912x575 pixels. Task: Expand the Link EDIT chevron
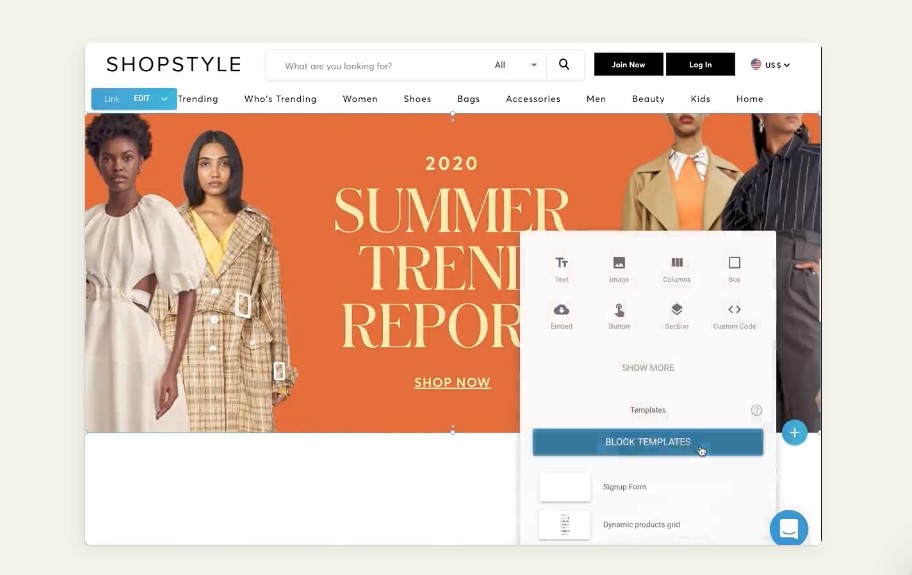click(164, 99)
